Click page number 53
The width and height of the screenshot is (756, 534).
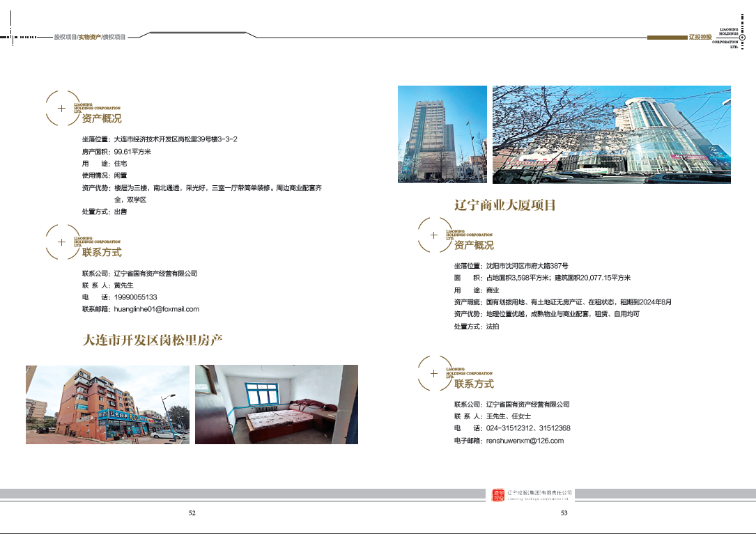(x=564, y=513)
